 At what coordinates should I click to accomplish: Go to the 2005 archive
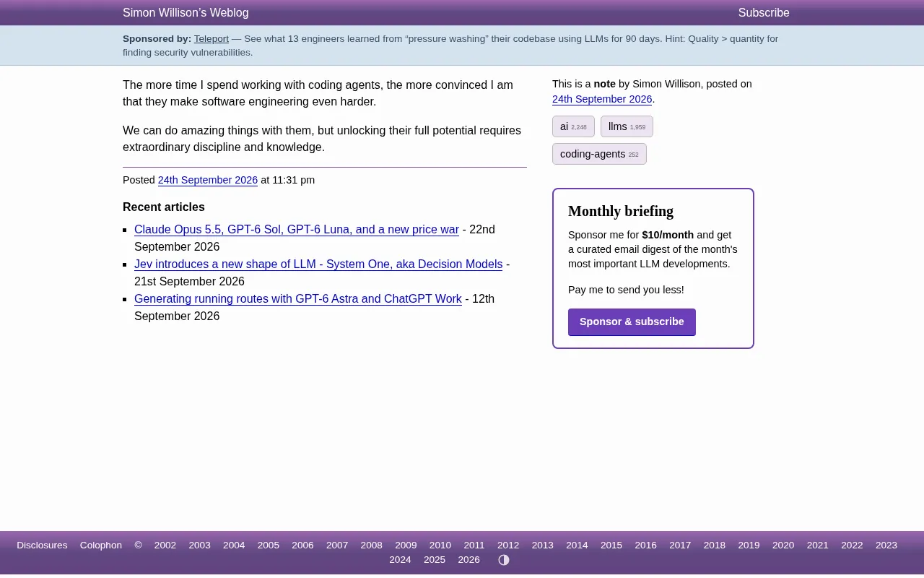269,545
